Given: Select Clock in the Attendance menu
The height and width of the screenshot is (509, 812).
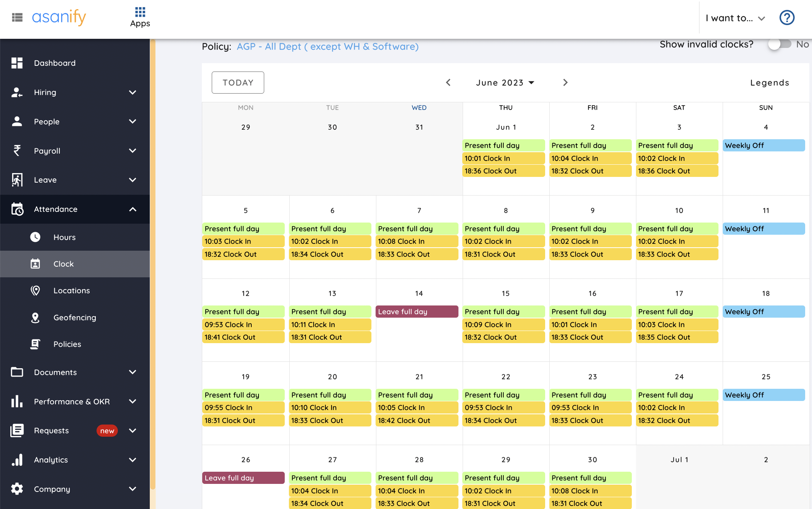Looking at the screenshot, I should click(63, 264).
